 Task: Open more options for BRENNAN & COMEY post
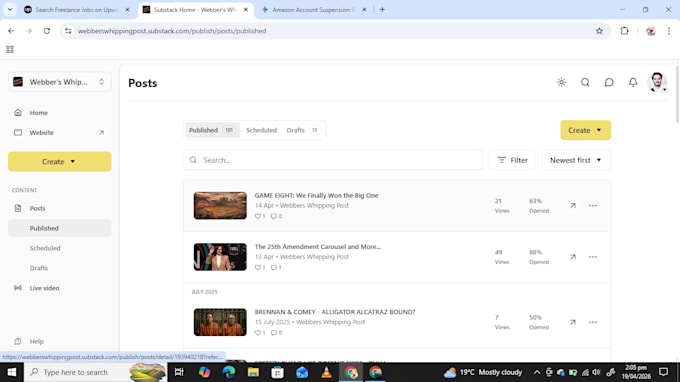(592, 322)
